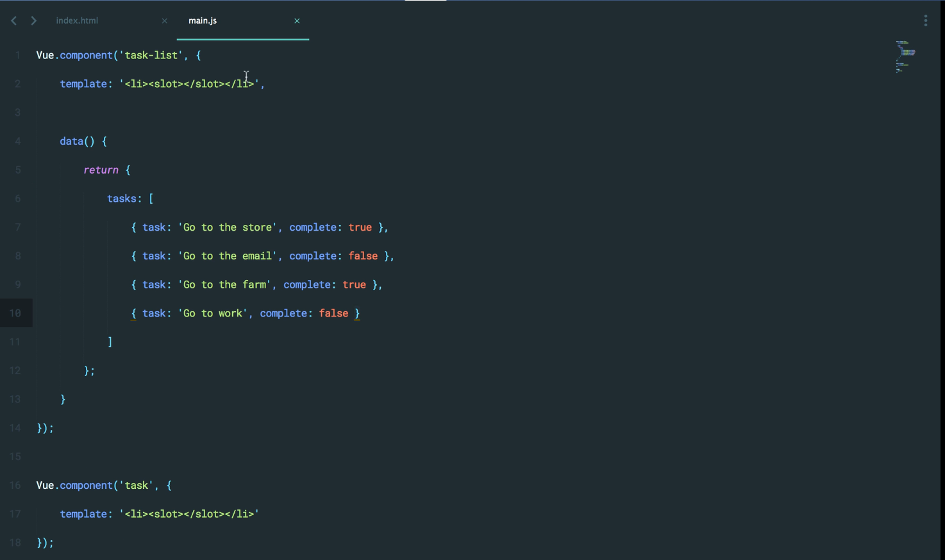Click 'Go to work' string text

[x=213, y=313]
